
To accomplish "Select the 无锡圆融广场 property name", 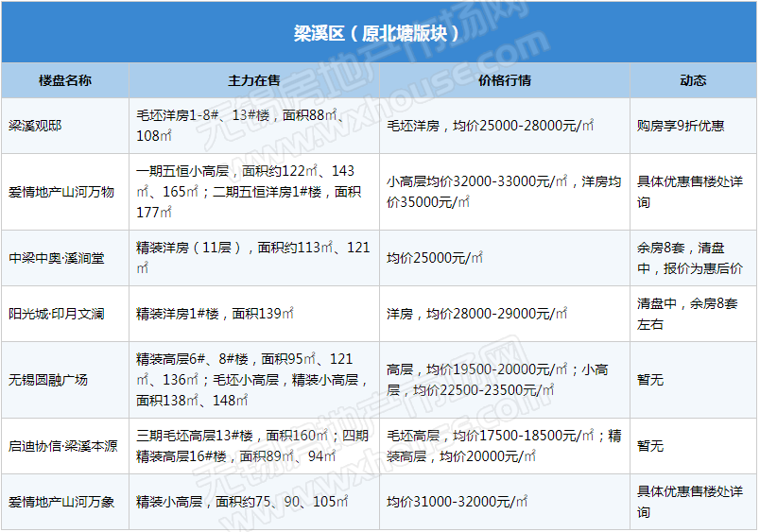I will coord(48,380).
